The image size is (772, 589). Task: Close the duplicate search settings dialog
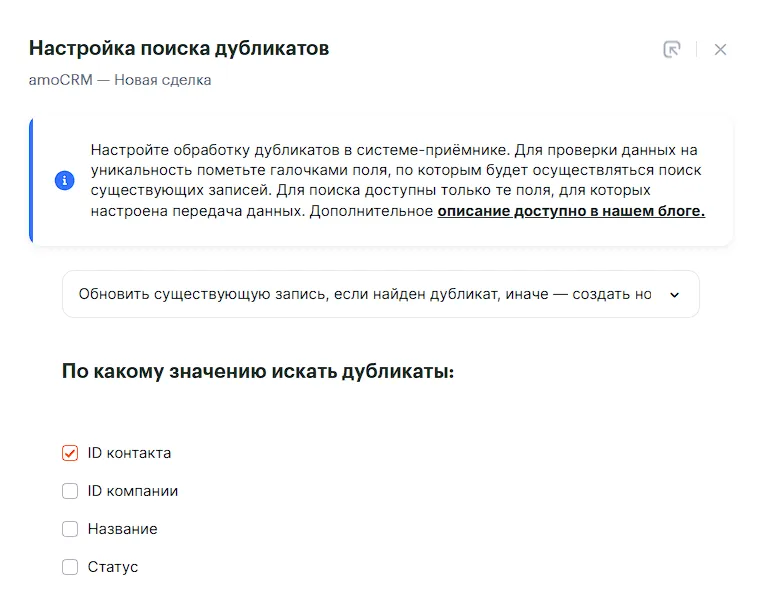point(720,49)
